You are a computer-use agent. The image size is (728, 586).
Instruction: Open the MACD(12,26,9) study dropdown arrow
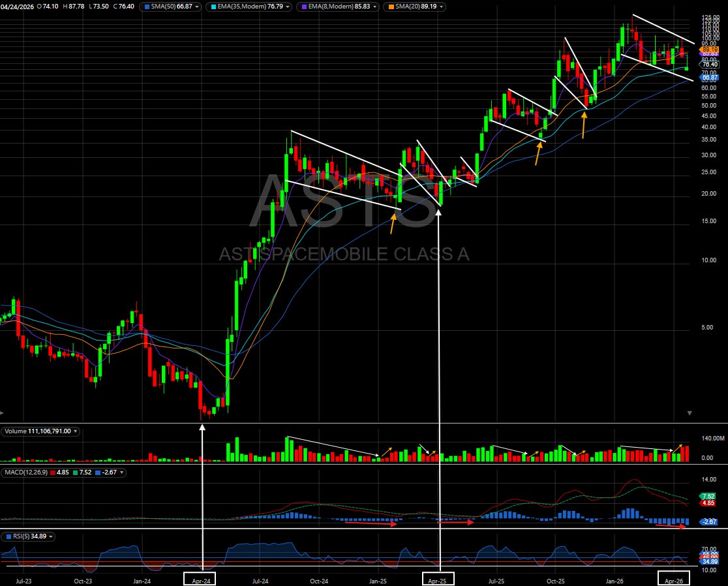coord(122,472)
